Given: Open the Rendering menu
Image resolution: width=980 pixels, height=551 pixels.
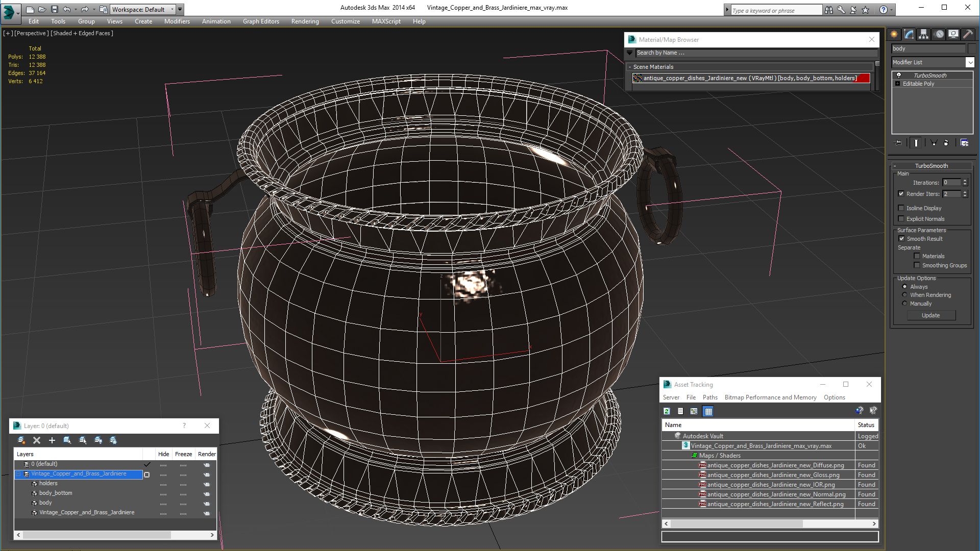Looking at the screenshot, I should pos(305,21).
